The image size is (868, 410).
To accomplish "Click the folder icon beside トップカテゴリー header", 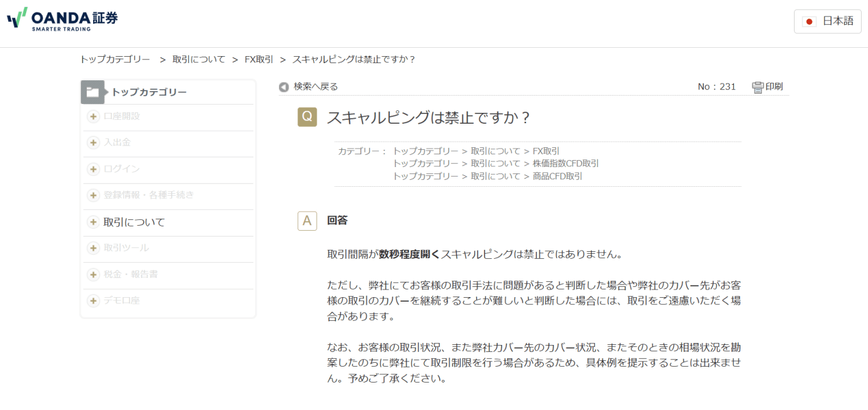I will point(93,91).
